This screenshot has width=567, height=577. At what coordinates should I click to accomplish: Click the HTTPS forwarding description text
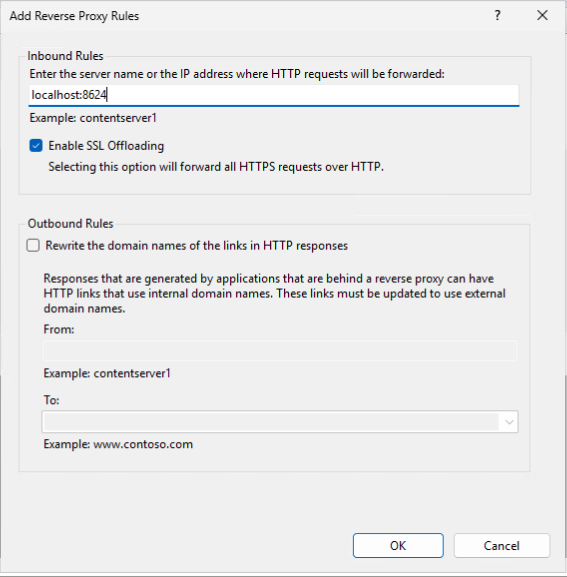(216, 167)
